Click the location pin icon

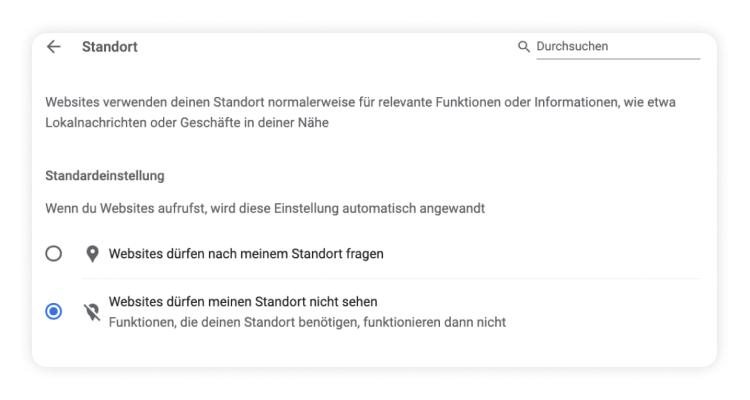(92, 254)
